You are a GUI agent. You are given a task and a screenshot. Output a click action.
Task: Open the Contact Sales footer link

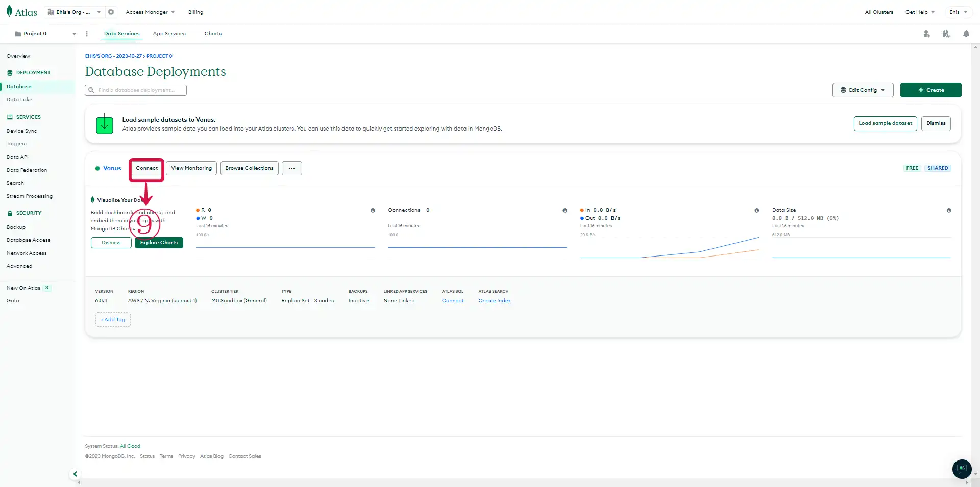pyautogui.click(x=244, y=456)
